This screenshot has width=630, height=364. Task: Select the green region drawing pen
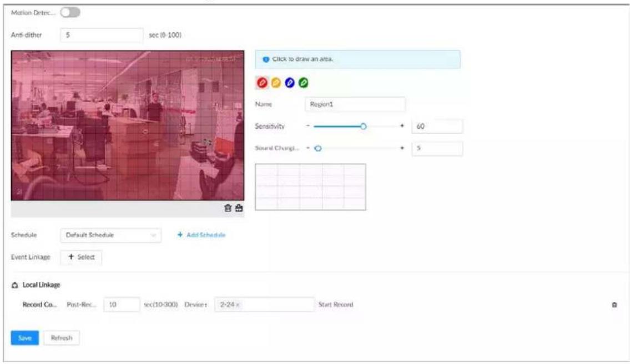[304, 83]
